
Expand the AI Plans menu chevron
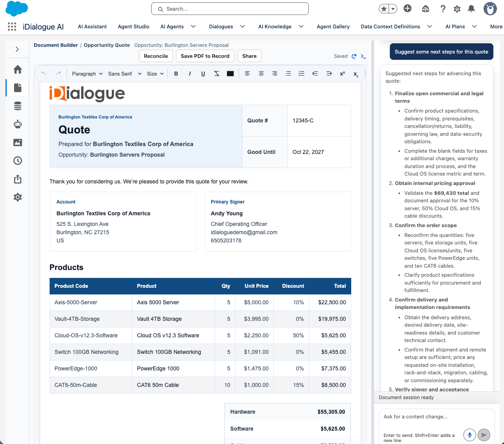pos(474,26)
